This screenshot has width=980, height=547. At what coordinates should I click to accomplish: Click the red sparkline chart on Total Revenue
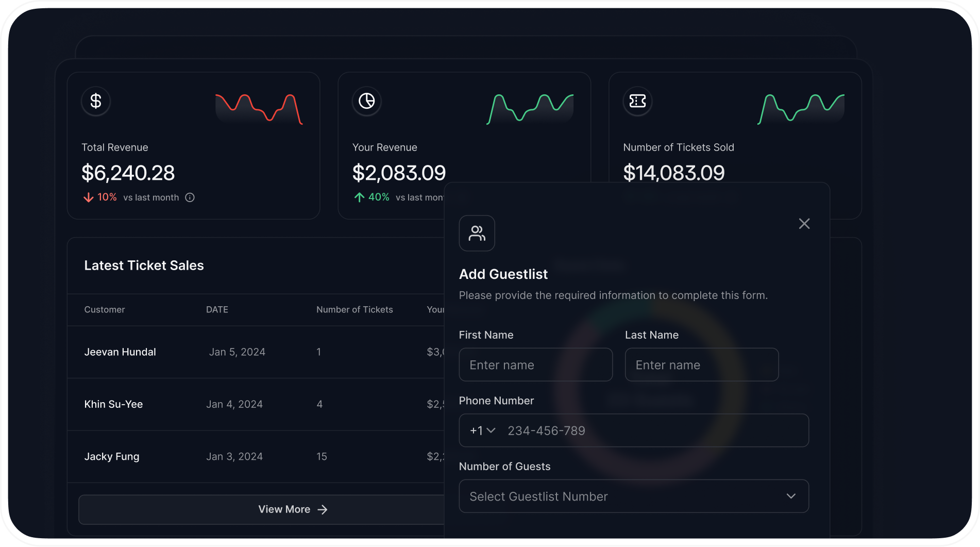click(259, 109)
